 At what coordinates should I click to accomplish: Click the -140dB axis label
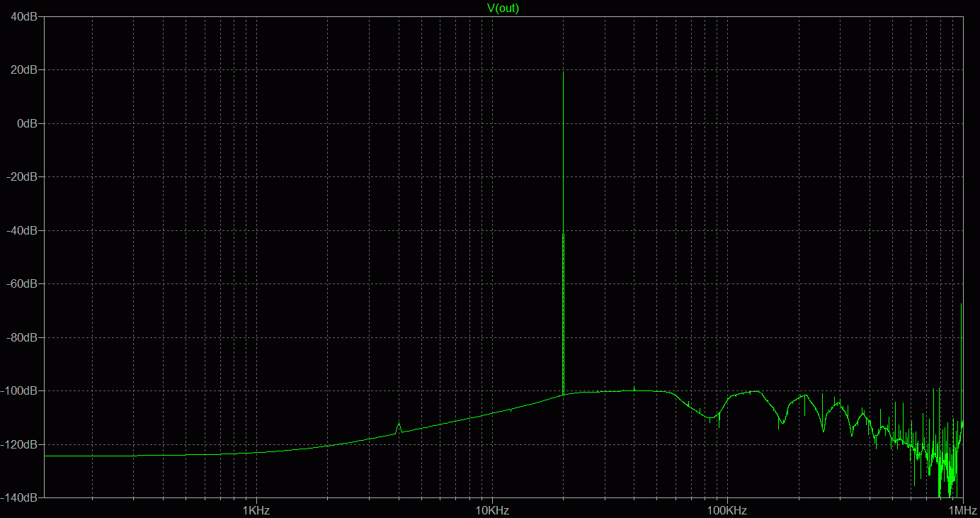coord(21,497)
